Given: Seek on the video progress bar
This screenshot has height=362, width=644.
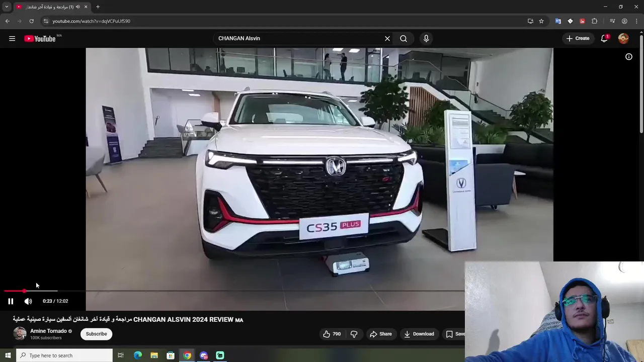Looking at the screenshot, I should (x=234, y=291).
